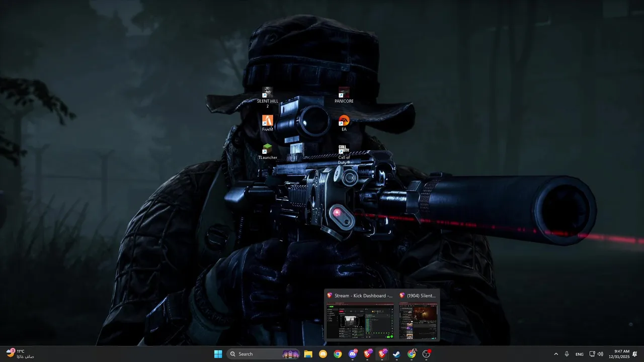Open the plain Google Chrome taskbar icon
Screen dimensions: 644x362
coord(338,354)
